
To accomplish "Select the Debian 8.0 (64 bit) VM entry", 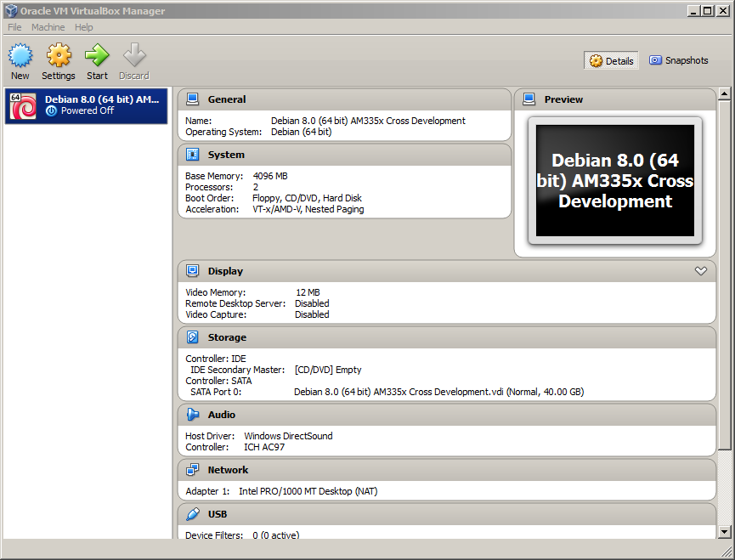I will (x=87, y=106).
